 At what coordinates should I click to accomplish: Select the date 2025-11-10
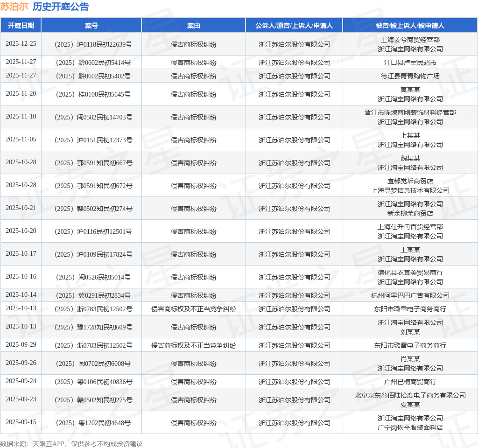21,116
